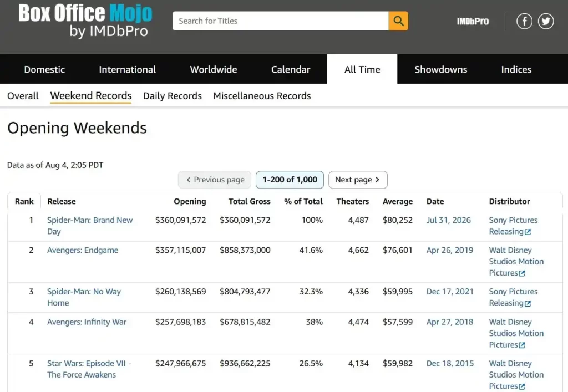
Task: Open Spider-Man: Brand New Day release
Action: pos(90,226)
